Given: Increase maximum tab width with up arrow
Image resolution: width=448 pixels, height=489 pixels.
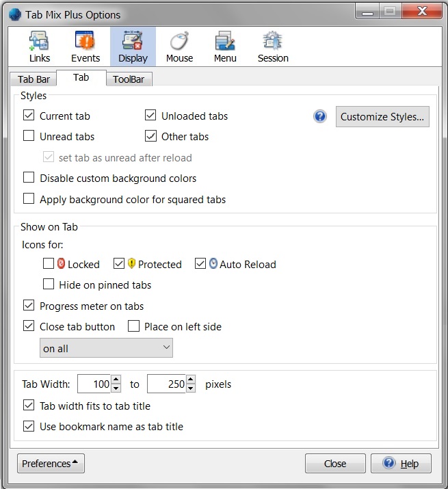Looking at the screenshot, I should pyautogui.click(x=191, y=380).
